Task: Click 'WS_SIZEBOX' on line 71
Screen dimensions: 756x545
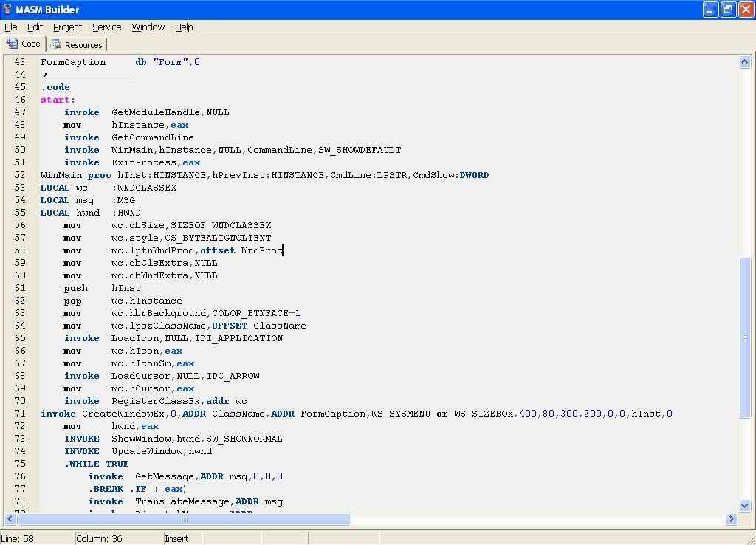Action: coord(484,414)
